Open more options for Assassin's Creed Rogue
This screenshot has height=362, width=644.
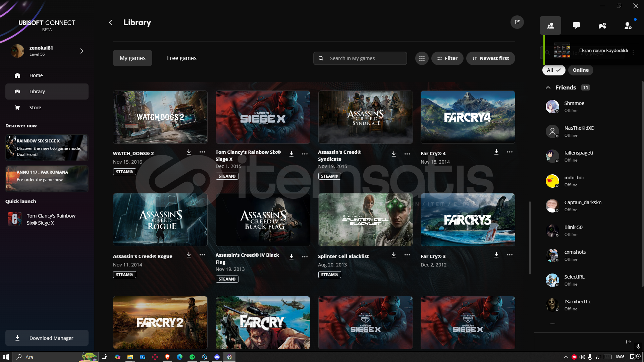coord(202,255)
